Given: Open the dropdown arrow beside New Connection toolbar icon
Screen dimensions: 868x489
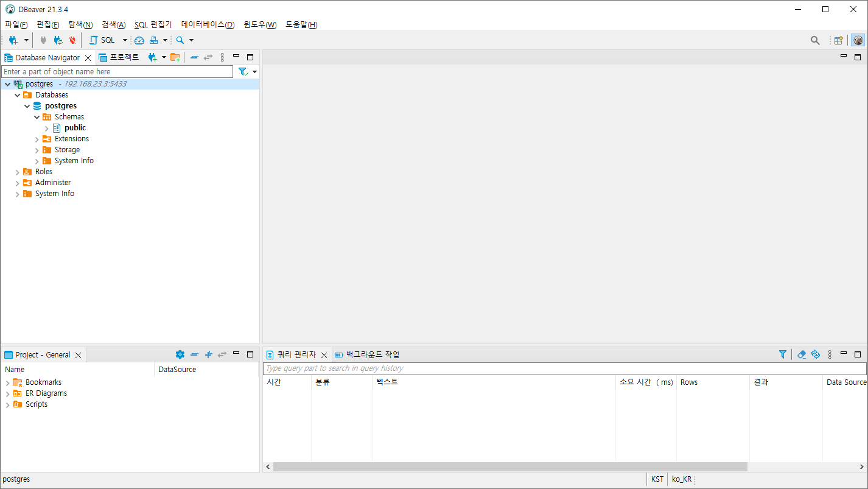Looking at the screenshot, I should (x=26, y=40).
